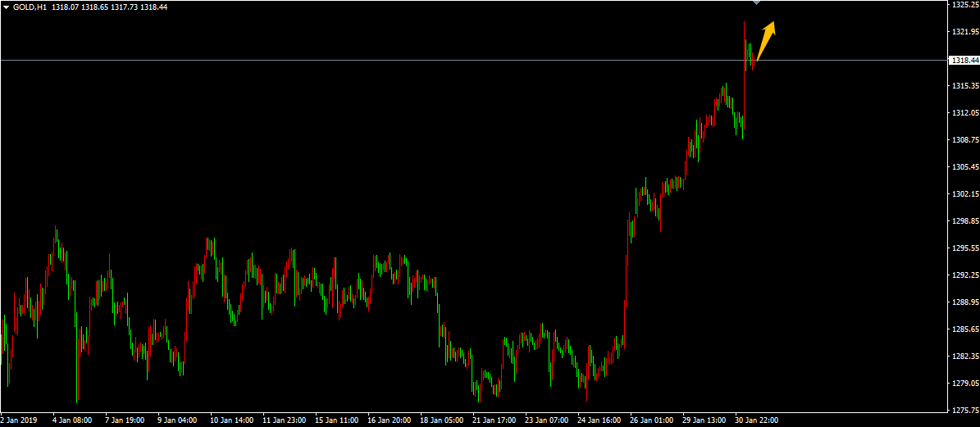This screenshot has height=427, width=980.
Task: Click the 11 Jan 23:00 time label
Action: 285,420
